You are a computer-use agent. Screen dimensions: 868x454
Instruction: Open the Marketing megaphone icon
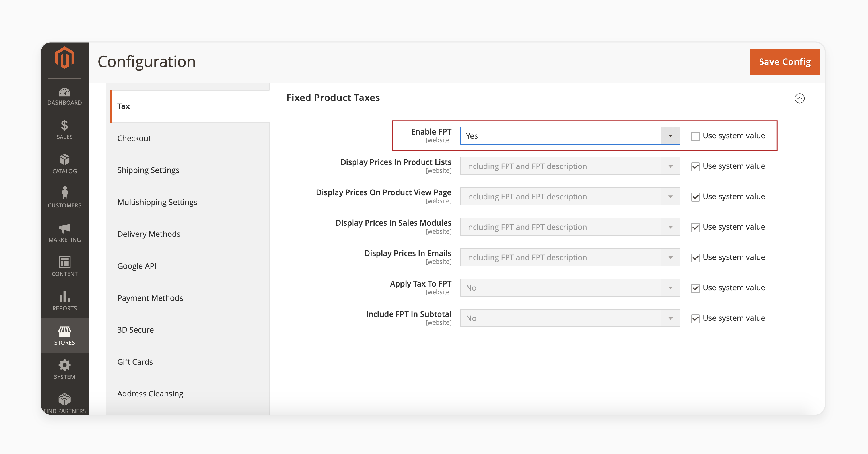[x=64, y=228]
